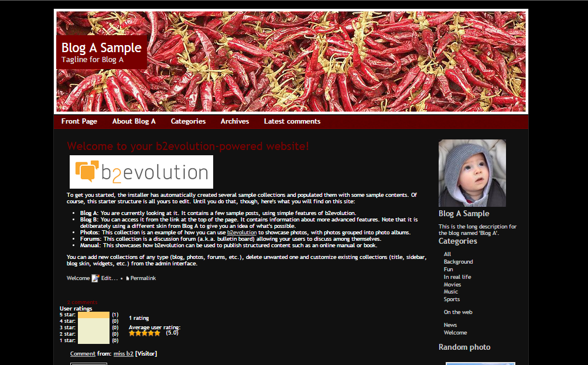
Task: Click the average rating gold stars
Action: click(145, 333)
